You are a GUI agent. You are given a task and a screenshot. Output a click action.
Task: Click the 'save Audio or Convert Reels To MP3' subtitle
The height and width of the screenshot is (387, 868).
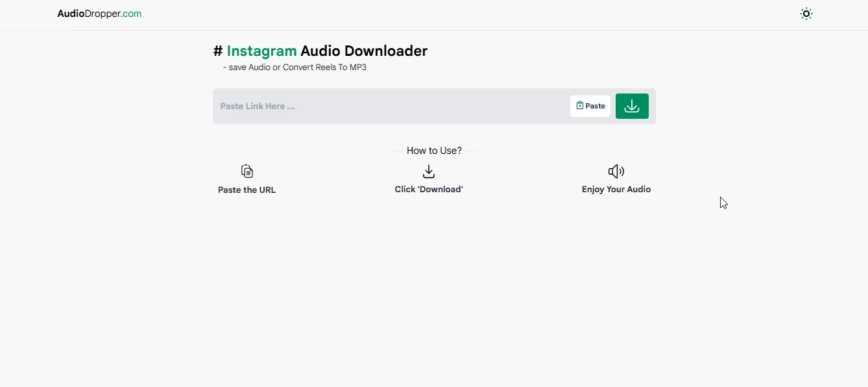click(295, 68)
